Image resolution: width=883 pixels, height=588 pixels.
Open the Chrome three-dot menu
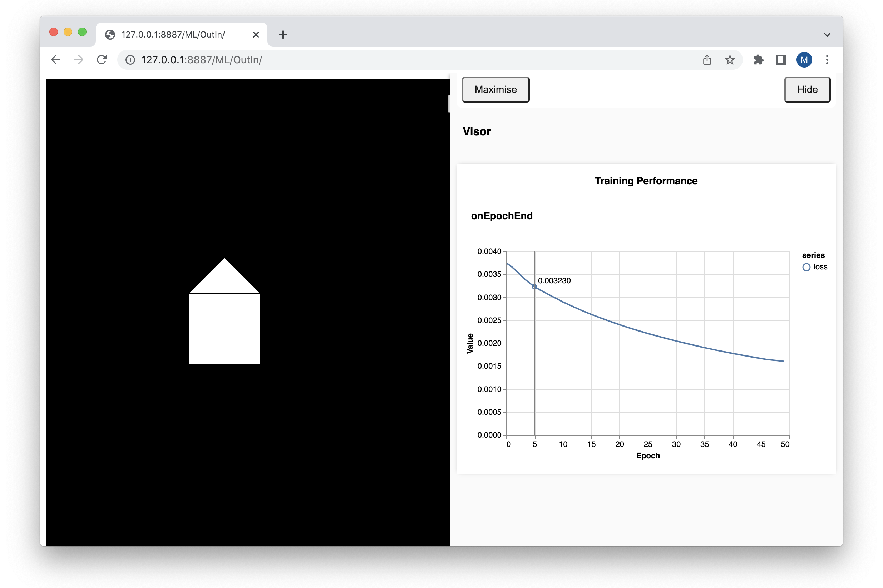point(827,60)
